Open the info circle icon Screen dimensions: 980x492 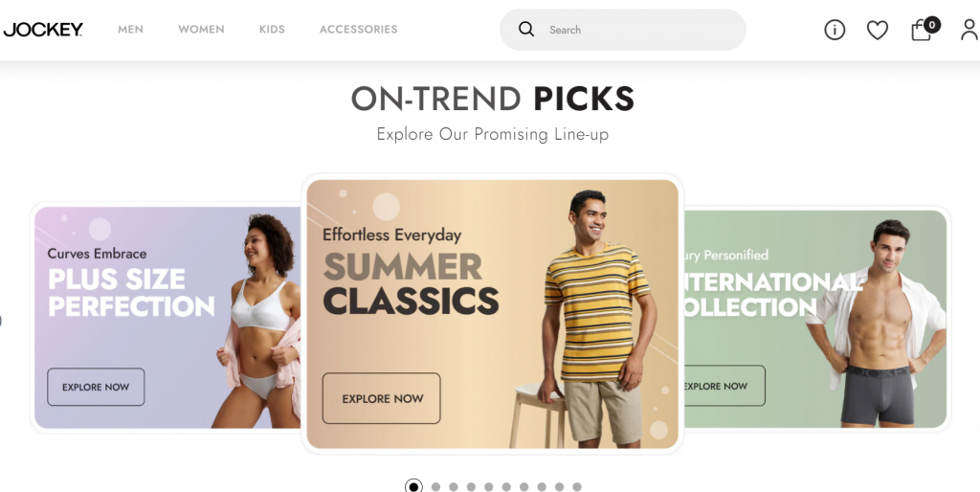point(835,30)
